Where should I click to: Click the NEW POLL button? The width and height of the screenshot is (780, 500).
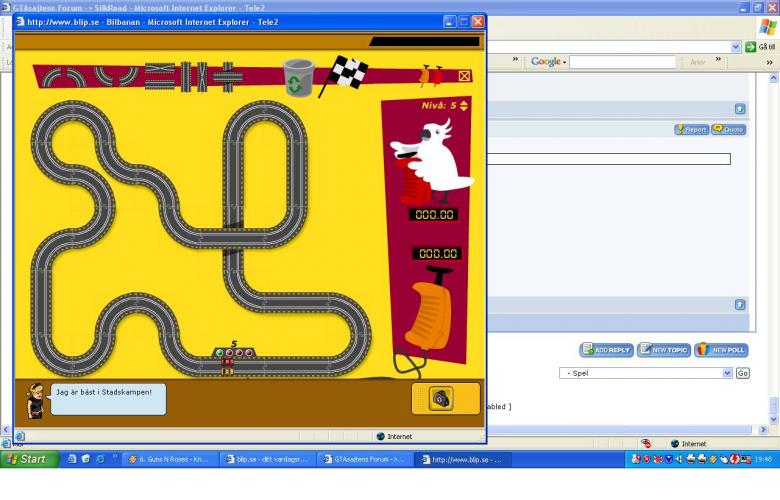pyautogui.click(x=721, y=350)
